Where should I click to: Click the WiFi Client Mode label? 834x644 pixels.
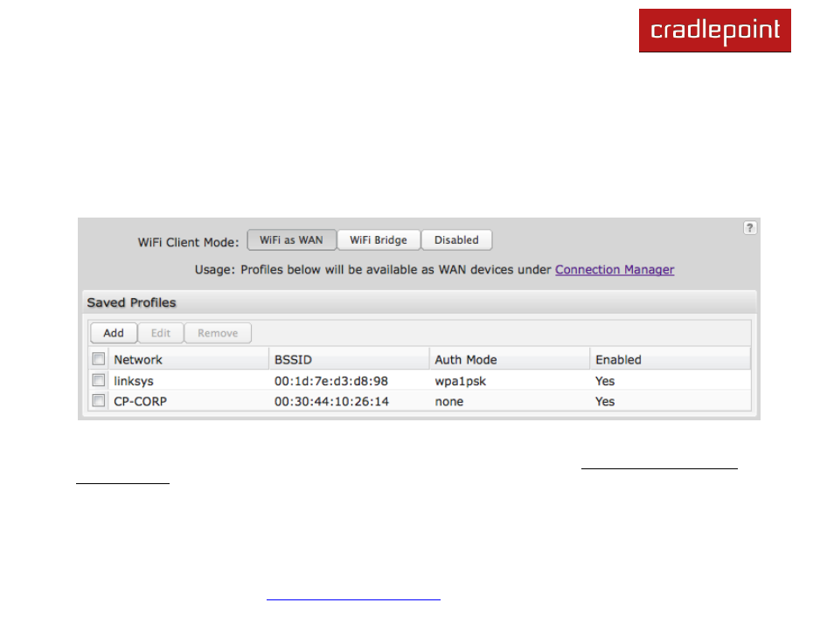tap(188, 243)
